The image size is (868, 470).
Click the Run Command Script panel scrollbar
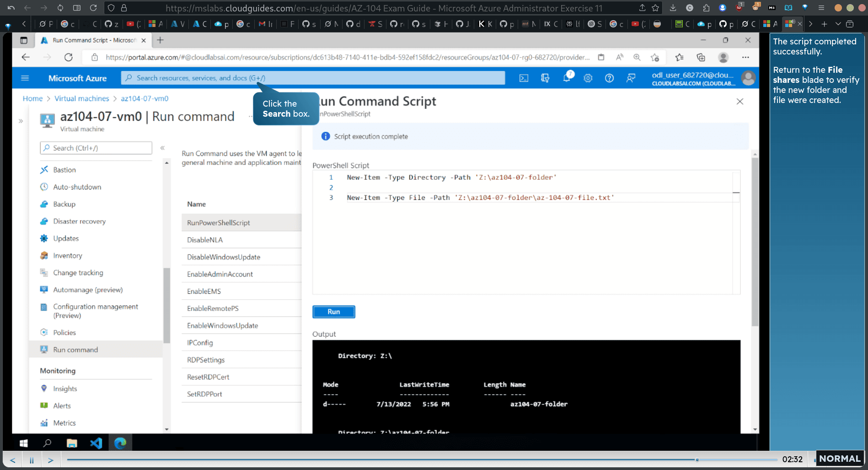(755, 242)
